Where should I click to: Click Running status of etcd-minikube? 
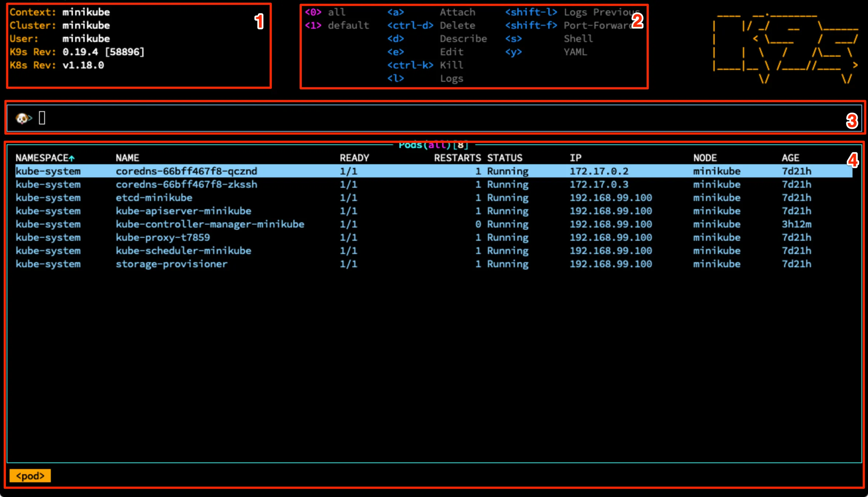tap(508, 198)
